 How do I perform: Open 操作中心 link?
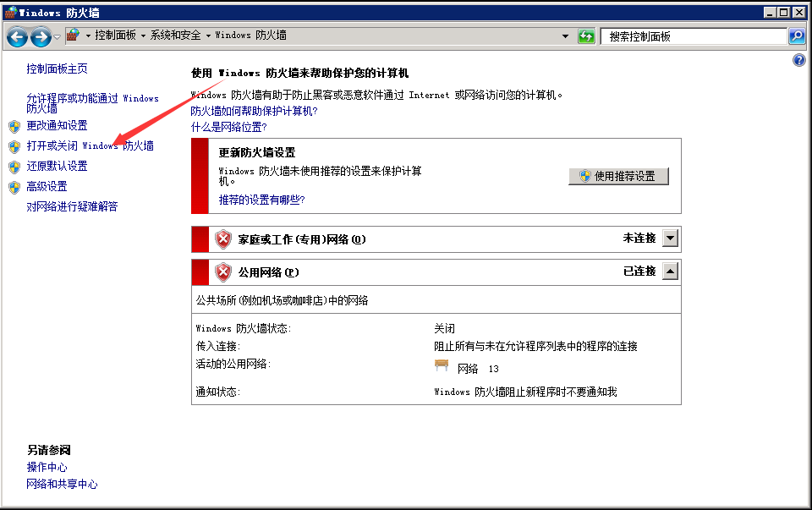pos(47,467)
